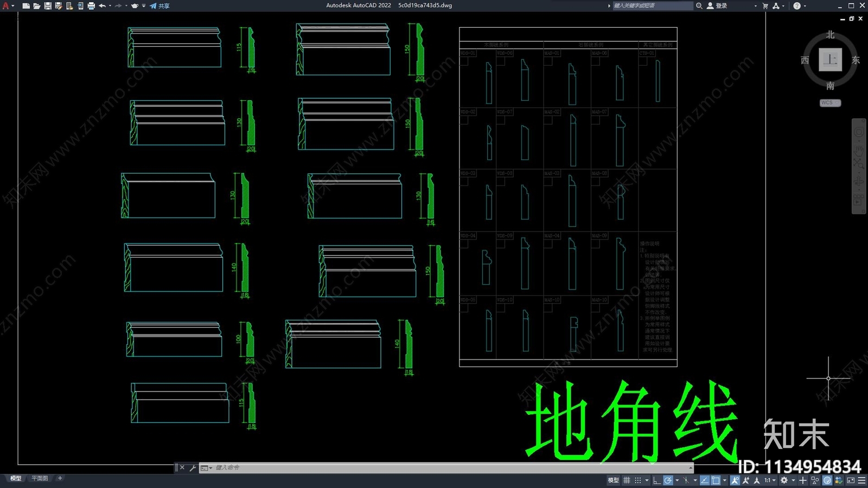Image resolution: width=868 pixels, height=488 pixels.
Task: Open an existing drawing via the folder icon
Action: tap(37, 5)
